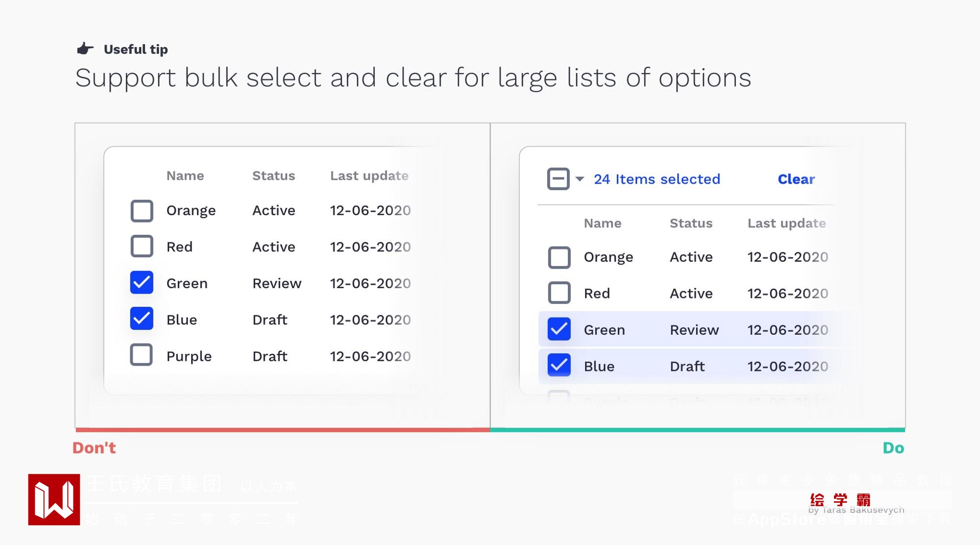This screenshot has height=545, width=980.
Task: Click the Clear link
Action: click(796, 179)
